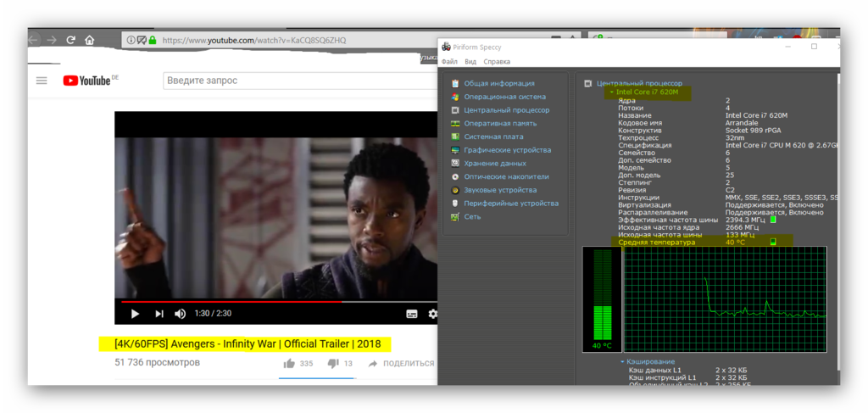868x413 pixels.
Task: Dislike the video with thumbs down
Action: click(332, 364)
